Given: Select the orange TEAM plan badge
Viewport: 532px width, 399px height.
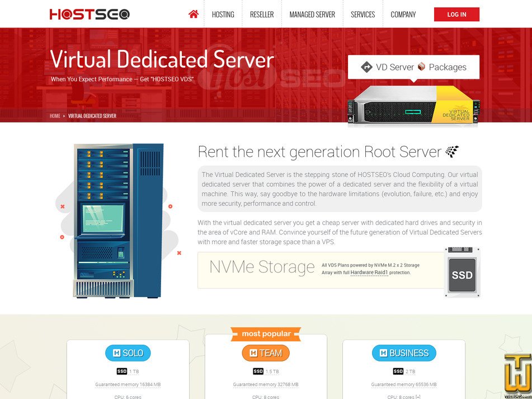Looking at the screenshot, I should [x=266, y=353].
